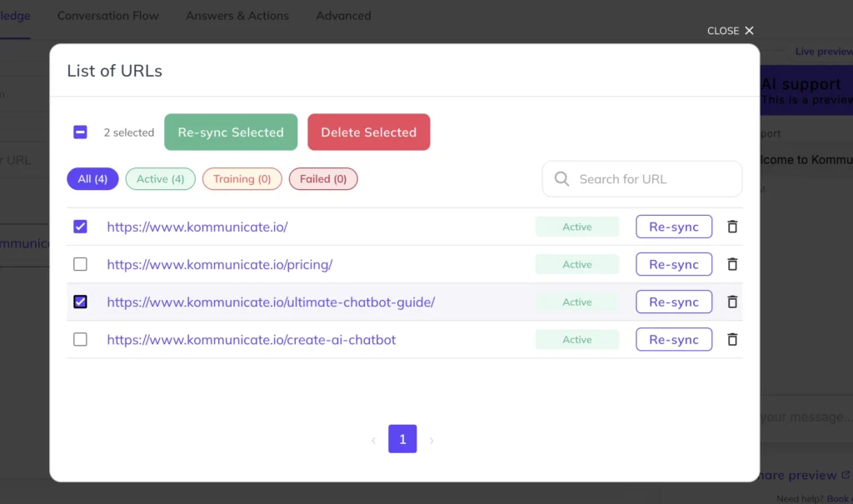This screenshot has height=504, width=853.
Task: Re-sync the kommunicate.io/ homepage URL
Action: (x=674, y=227)
